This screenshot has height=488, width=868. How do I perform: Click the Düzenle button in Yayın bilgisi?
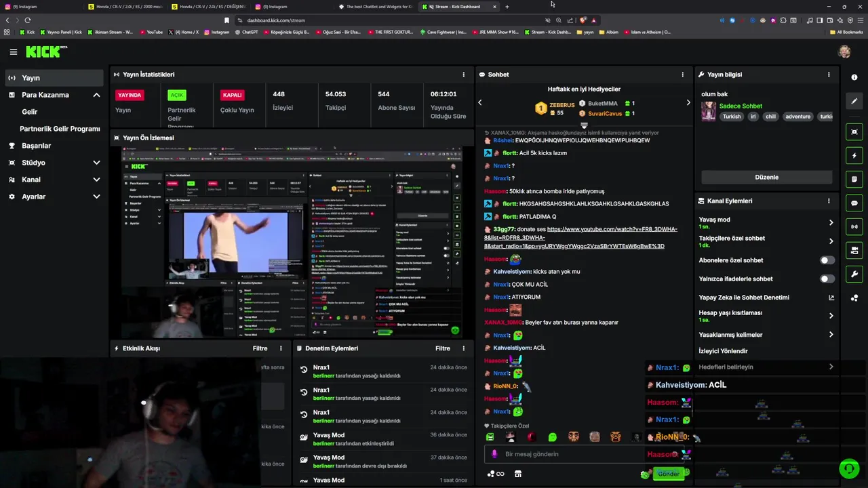(766, 177)
